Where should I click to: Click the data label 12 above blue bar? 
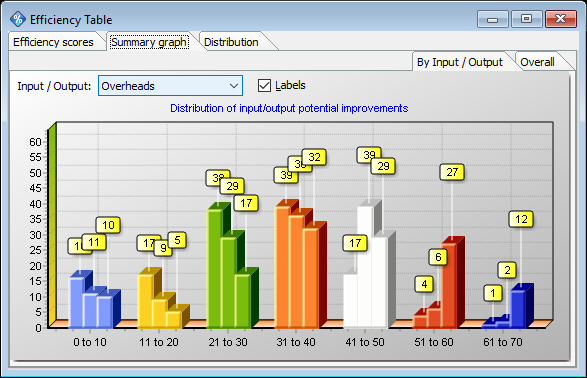pyautogui.click(x=521, y=219)
